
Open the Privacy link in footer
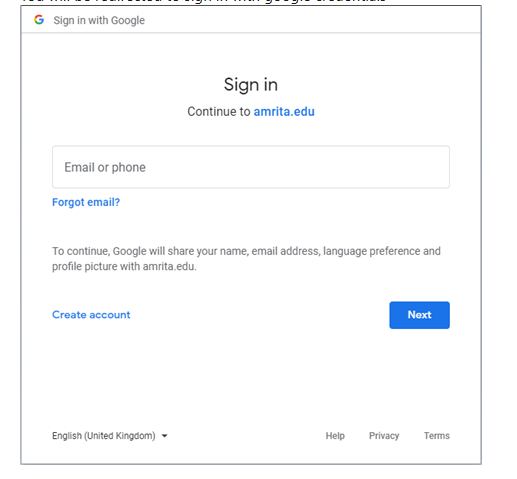click(384, 436)
